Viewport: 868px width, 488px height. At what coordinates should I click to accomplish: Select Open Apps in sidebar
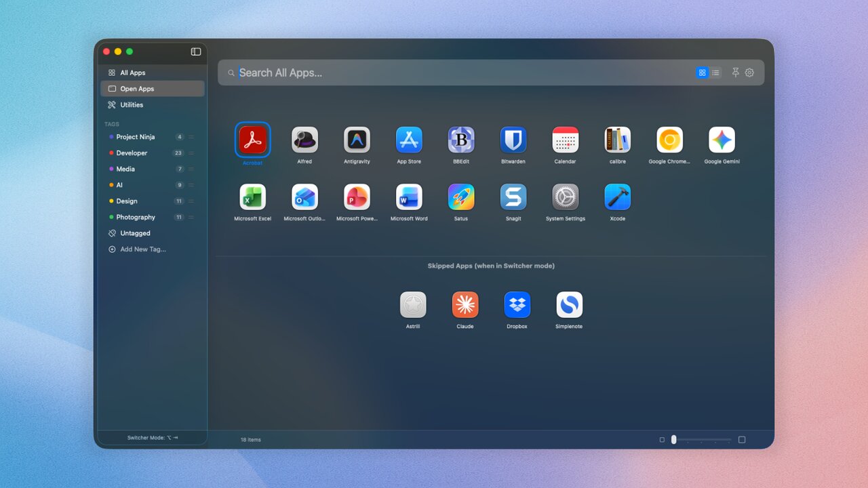[153, 89]
